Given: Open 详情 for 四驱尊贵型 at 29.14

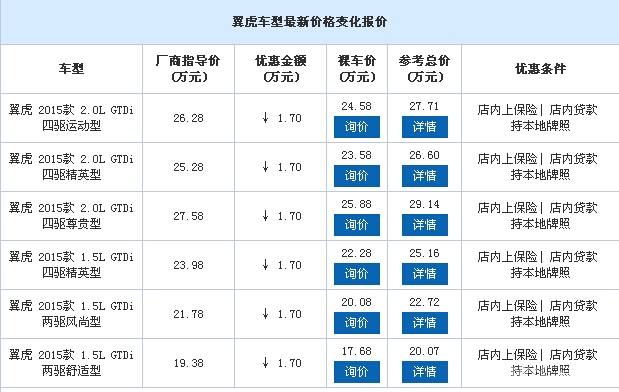Looking at the screenshot, I should click(425, 225).
